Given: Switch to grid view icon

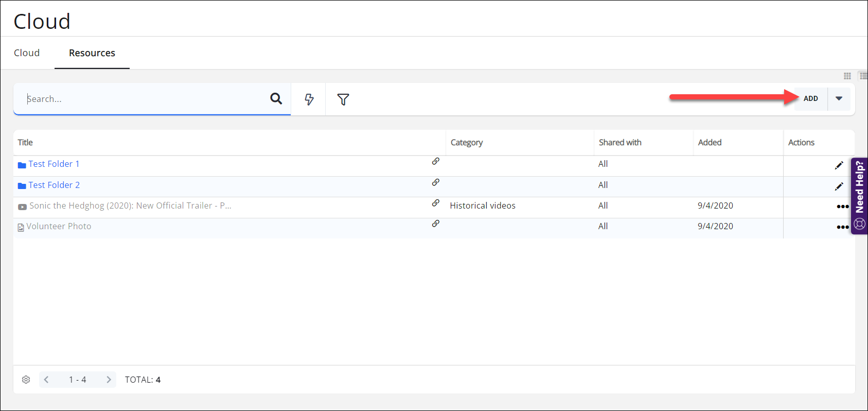Looking at the screenshot, I should [x=847, y=76].
